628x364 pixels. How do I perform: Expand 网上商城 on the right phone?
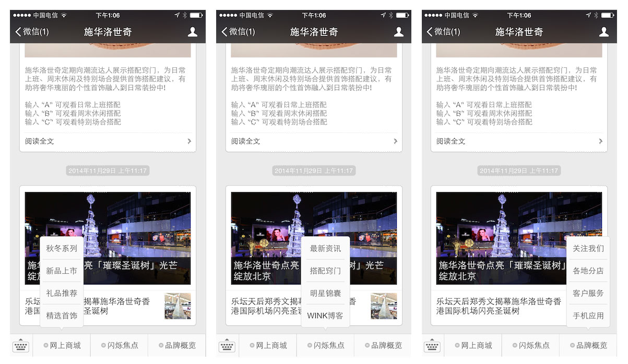click(473, 345)
